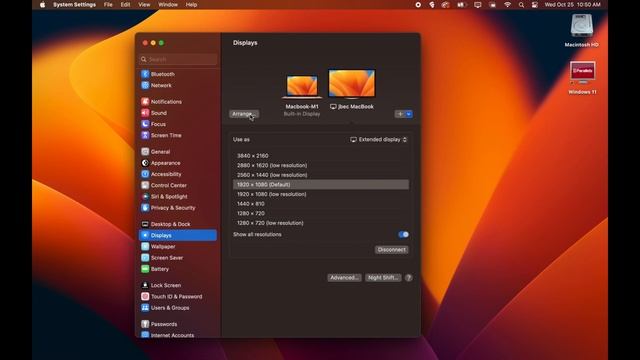Select 1920 × 1080 (Default) resolution
The image size is (640, 360).
(x=321, y=184)
